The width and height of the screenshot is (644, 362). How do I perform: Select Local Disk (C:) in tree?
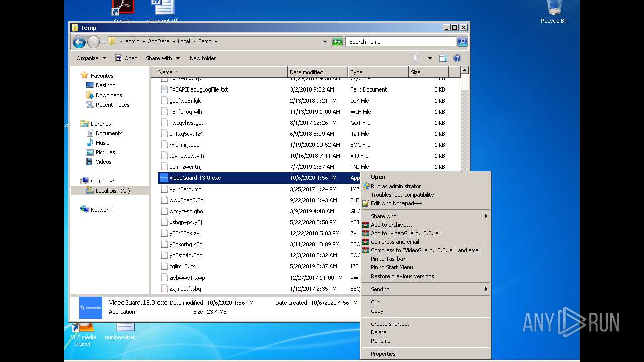point(113,191)
